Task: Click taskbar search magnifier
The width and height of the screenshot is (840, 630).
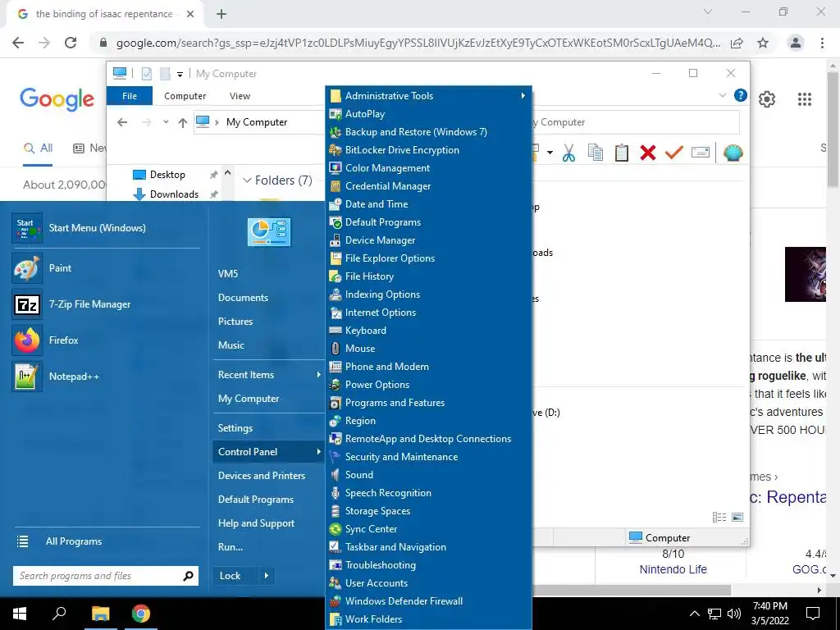Action: click(59, 614)
